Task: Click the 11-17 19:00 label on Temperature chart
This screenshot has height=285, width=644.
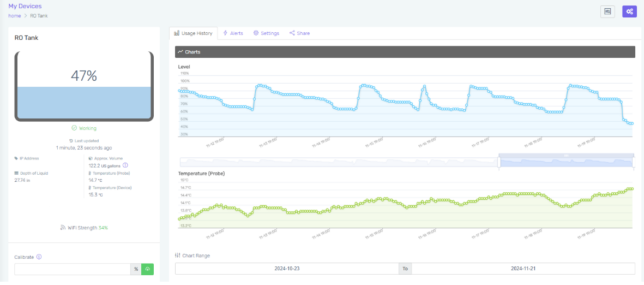Action: [x=480, y=234]
